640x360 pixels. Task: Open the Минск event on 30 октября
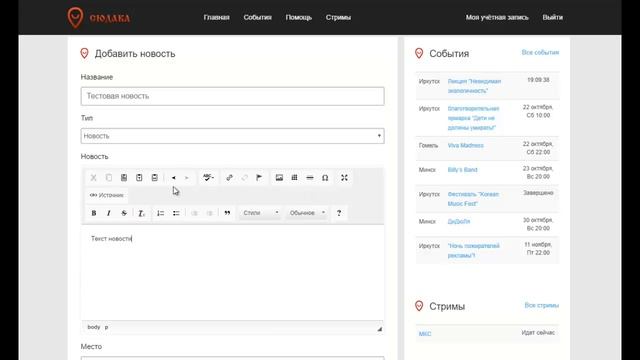point(459,221)
